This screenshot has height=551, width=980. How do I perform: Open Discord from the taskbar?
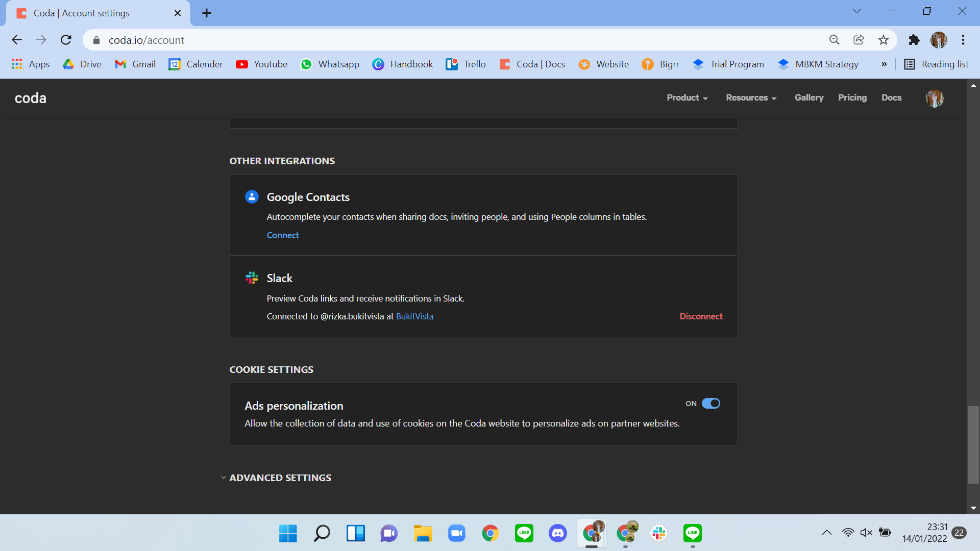pos(557,533)
